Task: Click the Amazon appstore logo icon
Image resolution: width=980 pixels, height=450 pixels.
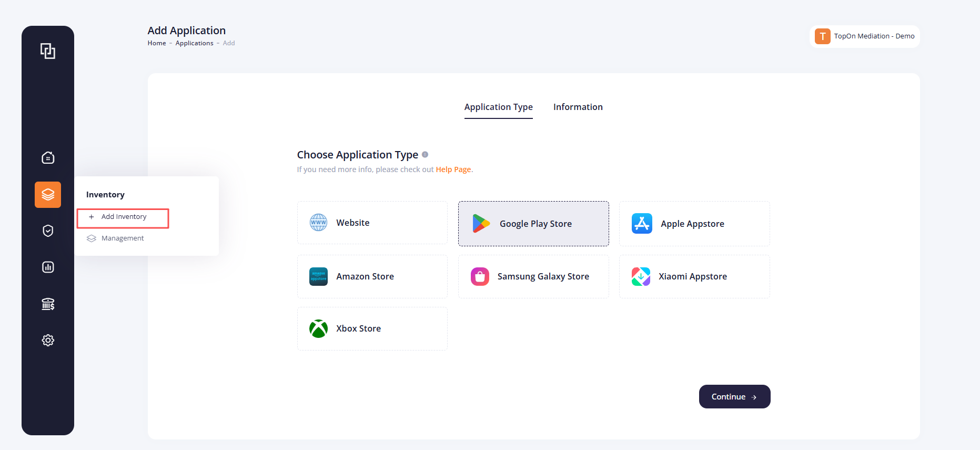Action: click(318, 276)
